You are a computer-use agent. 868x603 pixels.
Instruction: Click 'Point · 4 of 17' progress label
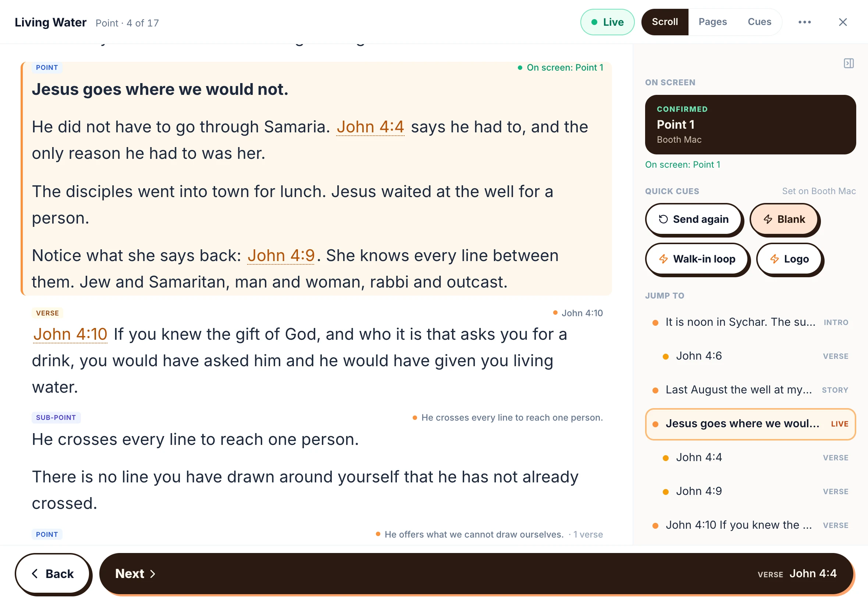(x=127, y=23)
